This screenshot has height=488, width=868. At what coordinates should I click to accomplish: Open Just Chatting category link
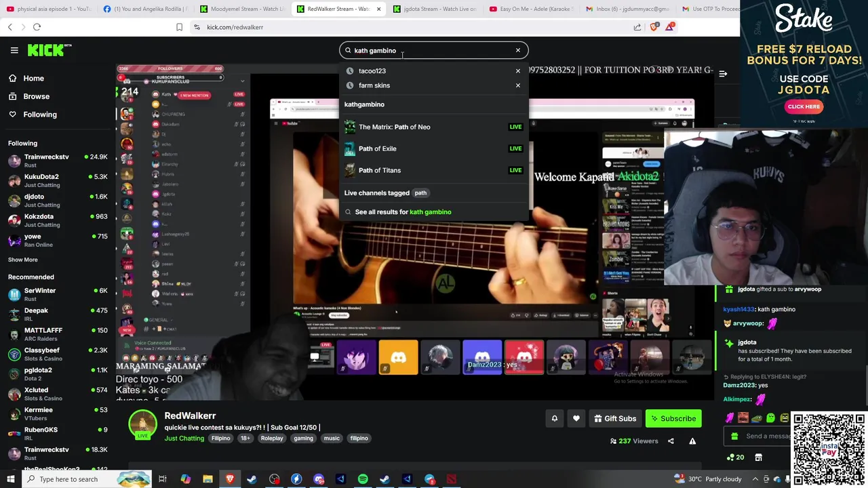click(184, 439)
